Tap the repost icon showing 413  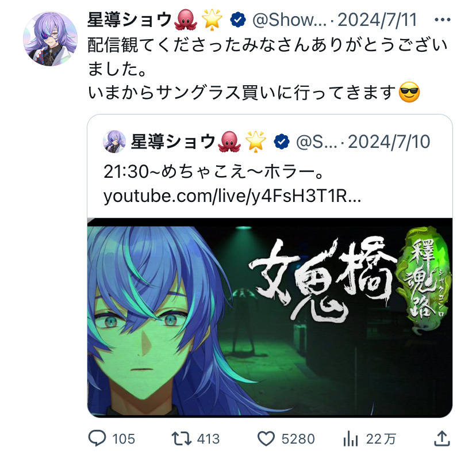[x=181, y=438]
